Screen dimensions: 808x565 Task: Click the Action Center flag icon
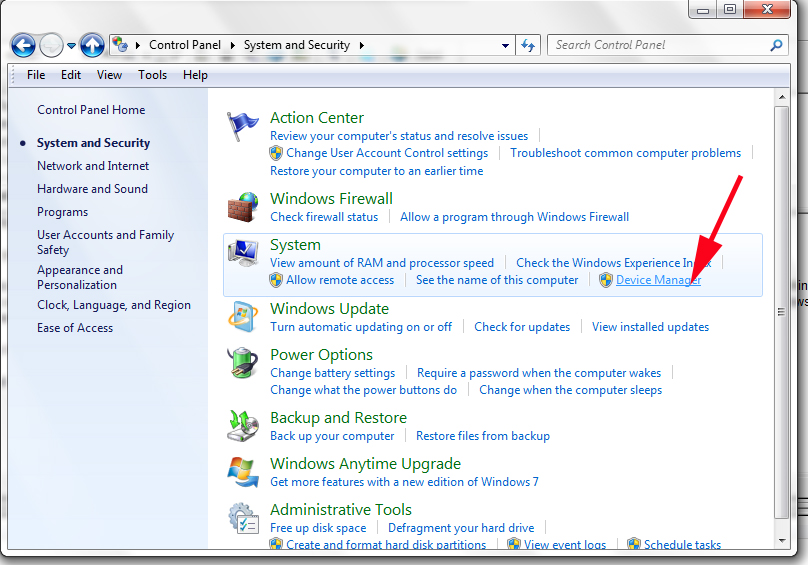[x=243, y=127]
